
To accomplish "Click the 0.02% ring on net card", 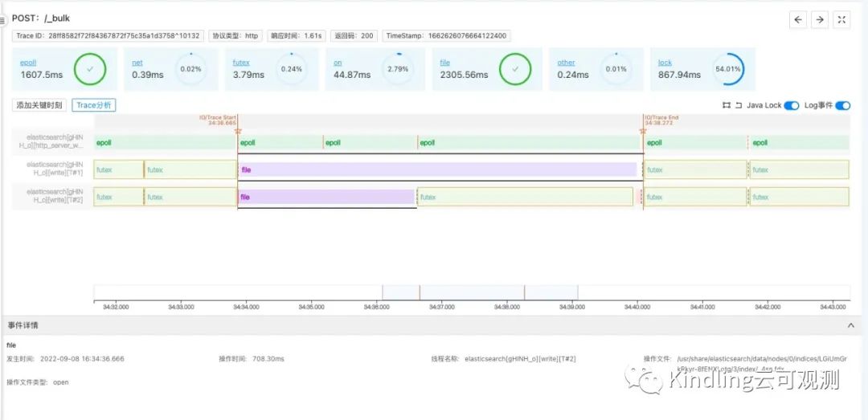I will pyautogui.click(x=191, y=69).
